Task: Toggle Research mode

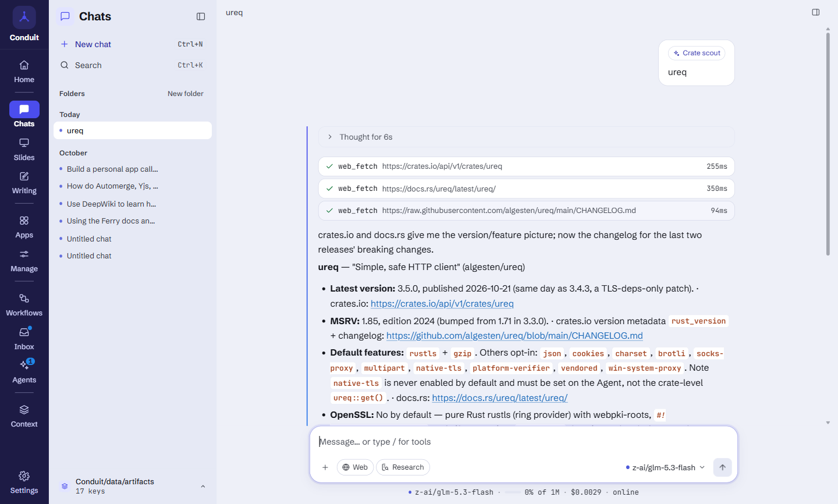Action: tap(403, 467)
